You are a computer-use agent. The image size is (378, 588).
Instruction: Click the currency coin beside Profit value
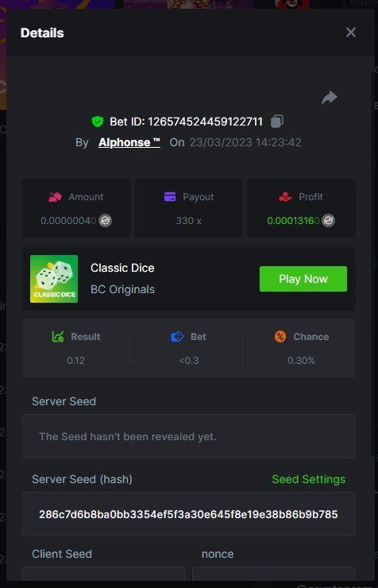328,221
